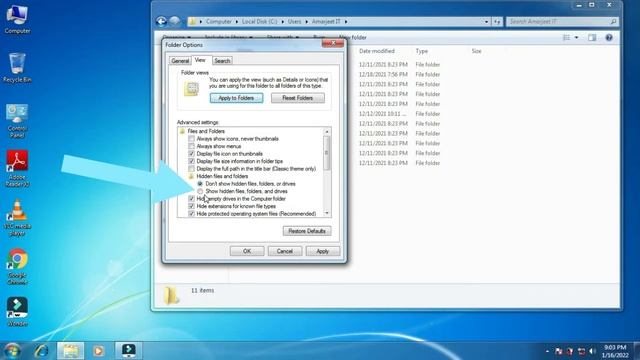Open the Recycle Bin desktop icon
This screenshot has width=640, height=360.
click(x=17, y=67)
